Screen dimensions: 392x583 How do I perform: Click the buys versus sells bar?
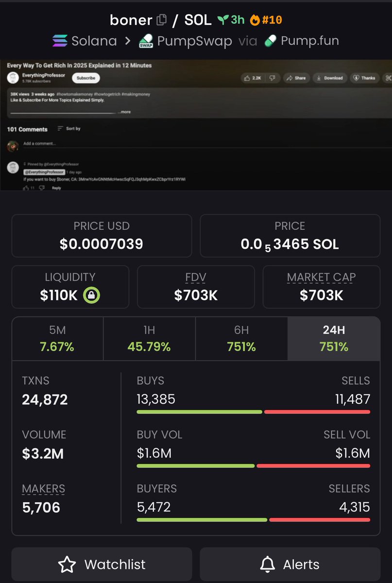(x=254, y=412)
